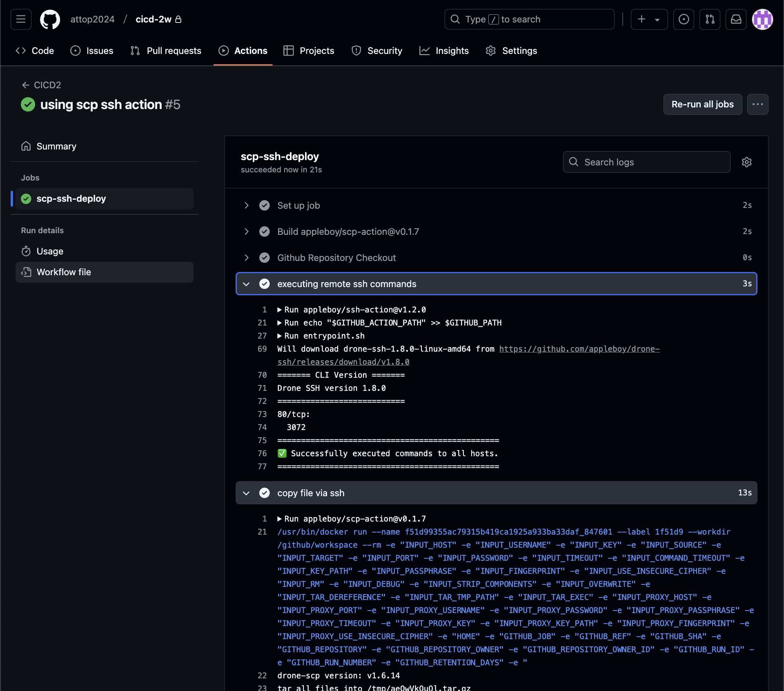Open the notifications inbox icon
The image size is (784, 691).
click(x=736, y=19)
